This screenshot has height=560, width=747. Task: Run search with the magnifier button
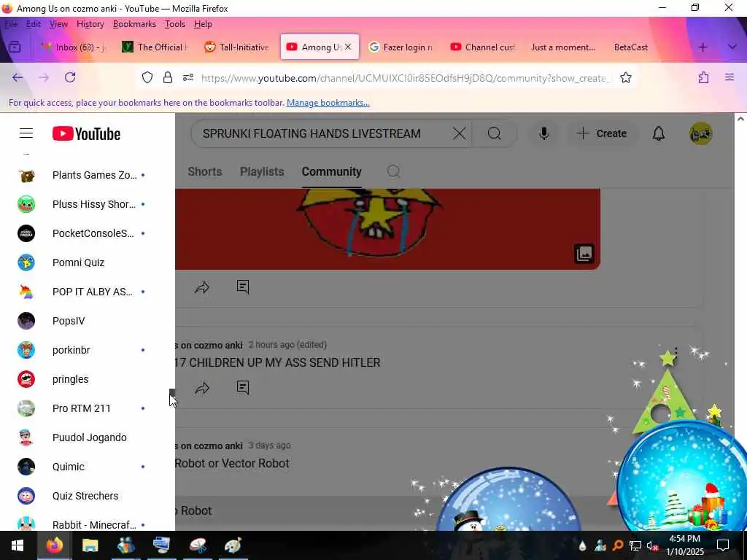495,133
